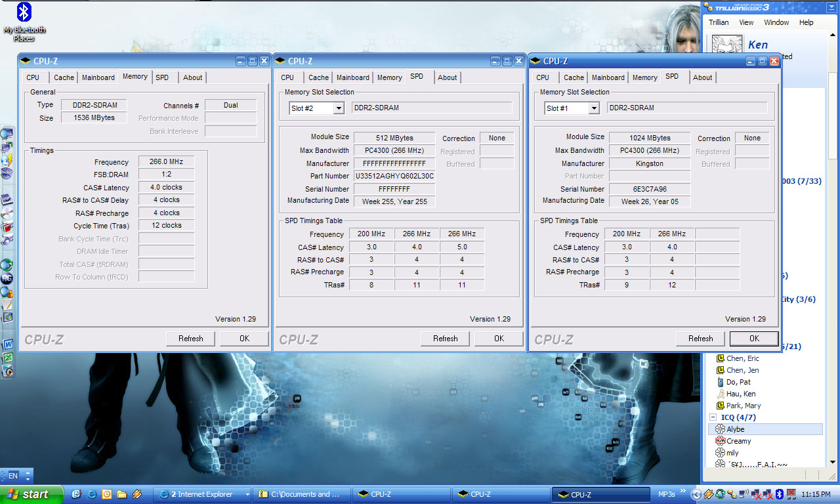This screenshot has width=840, height=504.
Task: Click the wireless network tray icon
Action: click(744, 494)
